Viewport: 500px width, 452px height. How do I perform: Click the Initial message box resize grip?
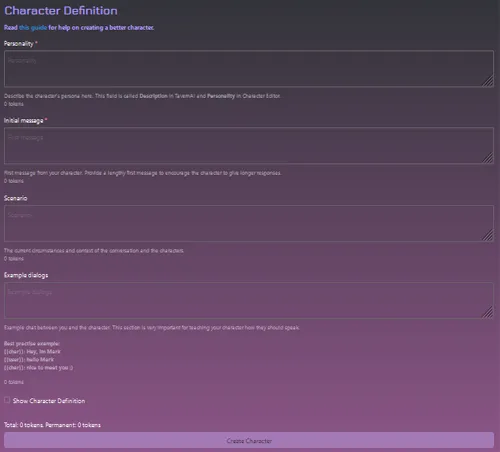click(488, 158)
